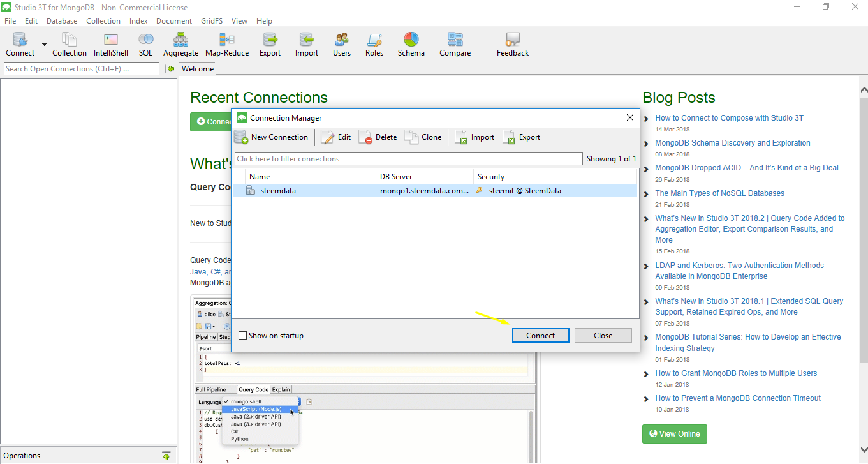The height and width of the screenshot is (464, 868).
Task: Open the Map-Reduce tool
Action: point(227,45)
